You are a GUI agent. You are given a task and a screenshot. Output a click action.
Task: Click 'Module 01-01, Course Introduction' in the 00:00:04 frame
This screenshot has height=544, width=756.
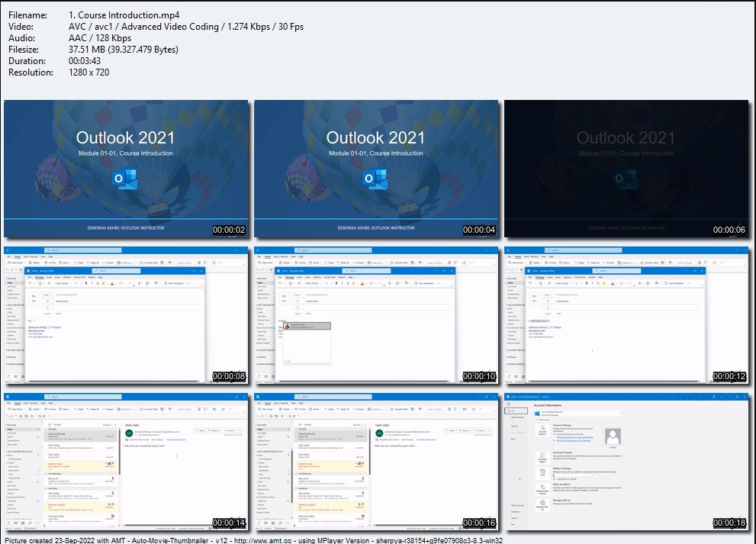[376, 153]
